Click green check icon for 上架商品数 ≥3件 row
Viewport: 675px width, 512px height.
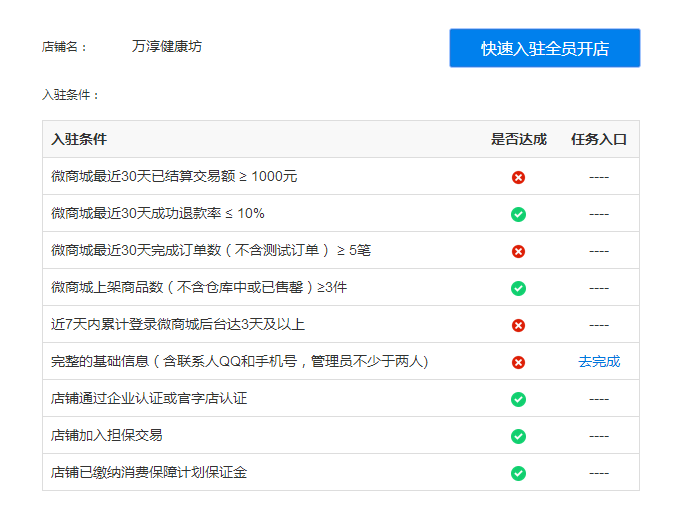pos(518,288)
